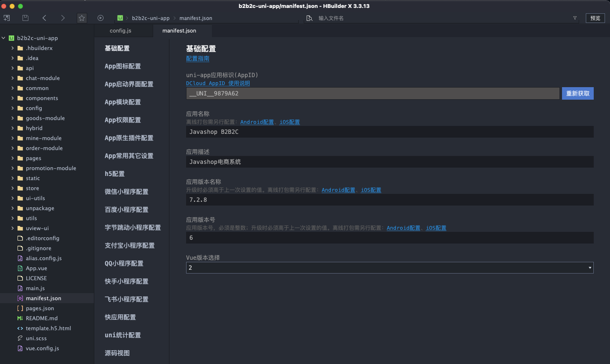Open DCloud AppID 使用说明 link
Screen dimensions: 610x364
tap(218, 83)
